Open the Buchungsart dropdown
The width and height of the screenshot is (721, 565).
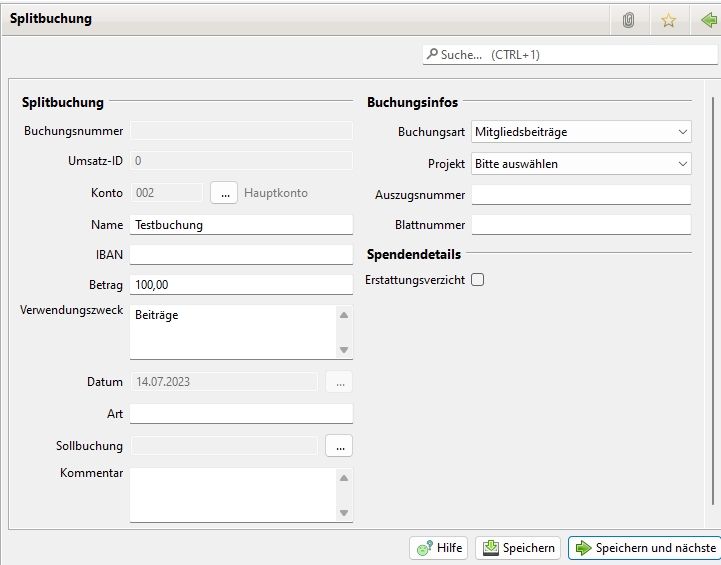pyautogui.click(x=581, y=132)
